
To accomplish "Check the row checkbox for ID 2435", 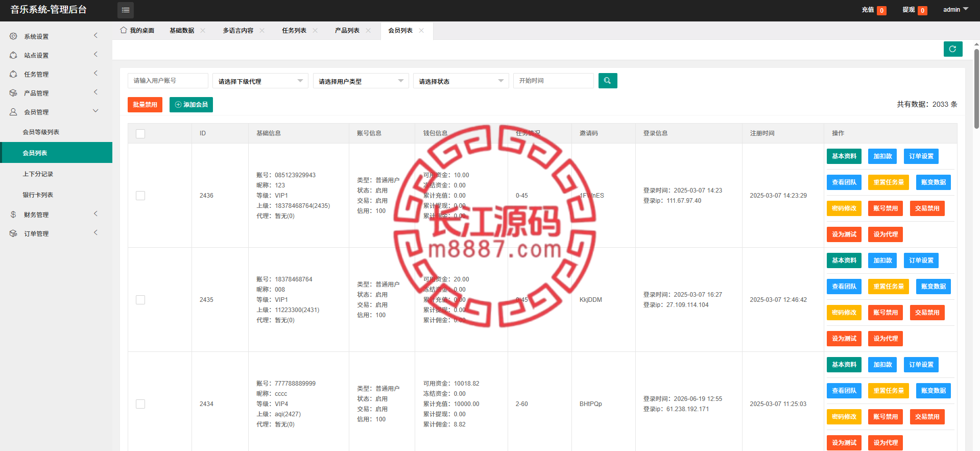I will (x=140, y=300).
